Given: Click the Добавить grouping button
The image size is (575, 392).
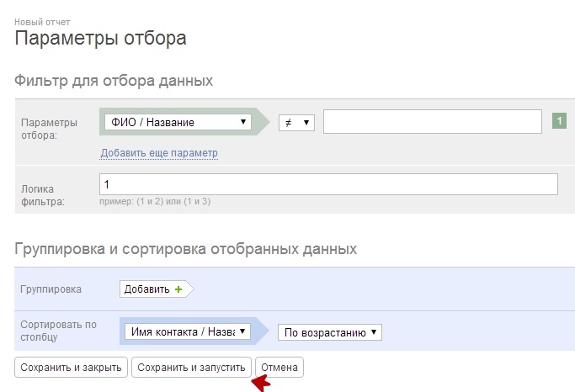Looking at the screenshot, I should tap(153, 289).
